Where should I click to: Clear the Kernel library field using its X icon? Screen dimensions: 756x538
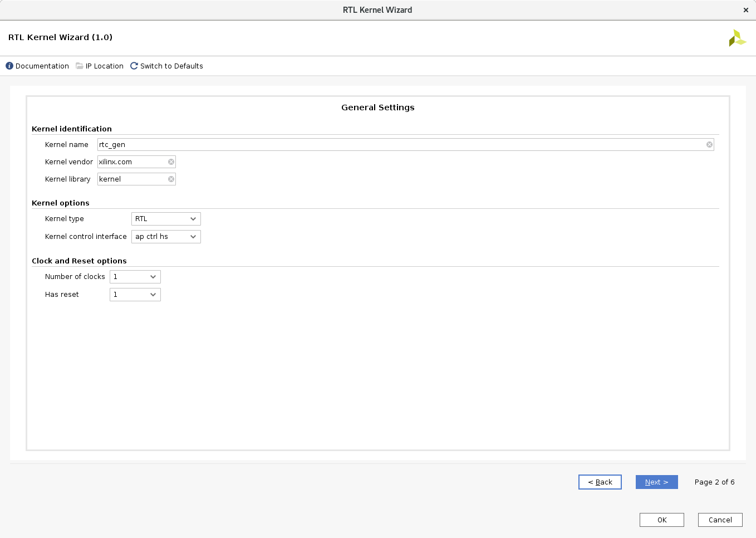click(171, 179)
